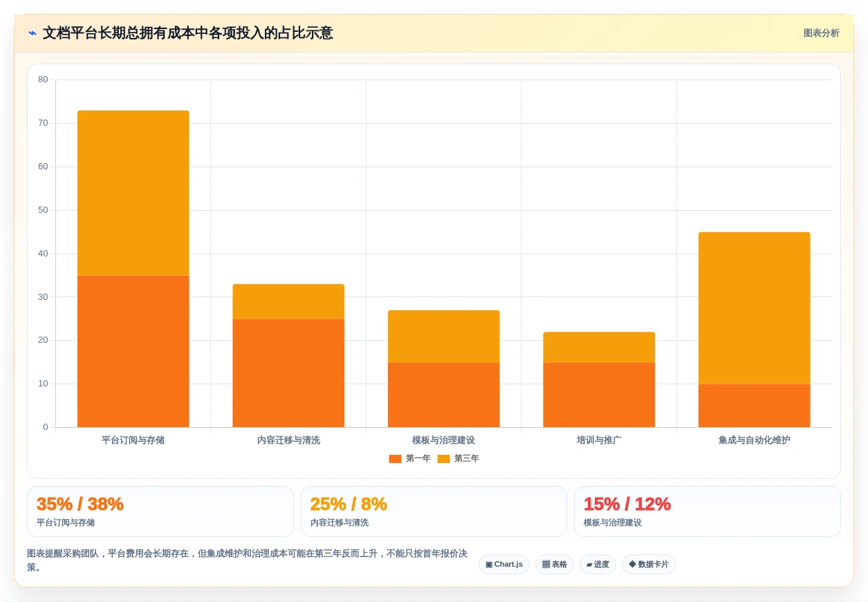The width and height of the screenshot is (868, 602).
Task: Click the 培训与推广 x-axis label
Action: point(599,440)
